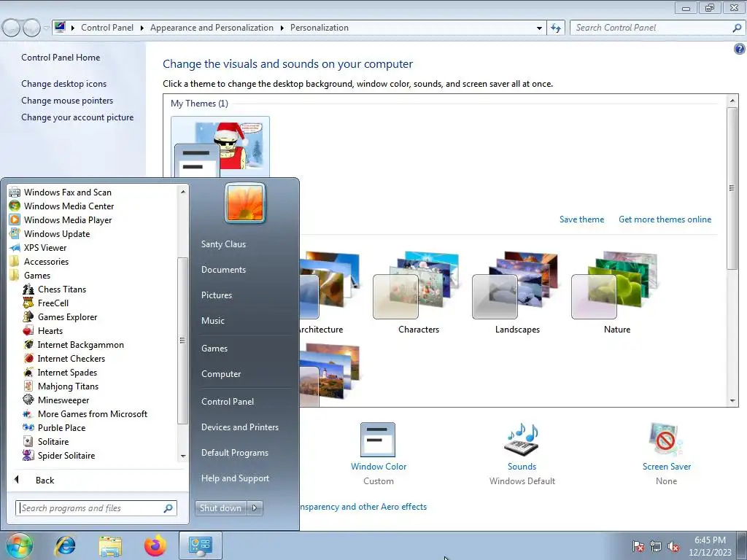
Task: Click the Action Center flag tray icon
Action: 638,547
